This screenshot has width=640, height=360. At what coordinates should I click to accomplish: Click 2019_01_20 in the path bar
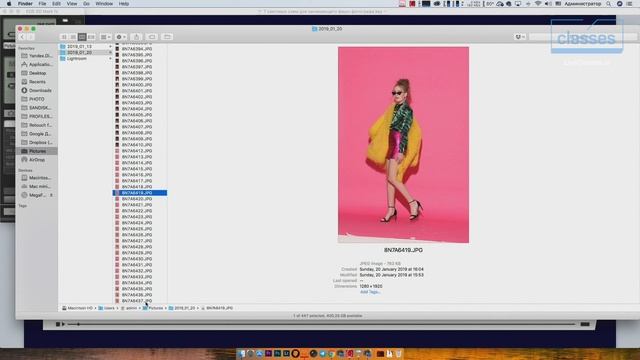click(x=182, y=308)
